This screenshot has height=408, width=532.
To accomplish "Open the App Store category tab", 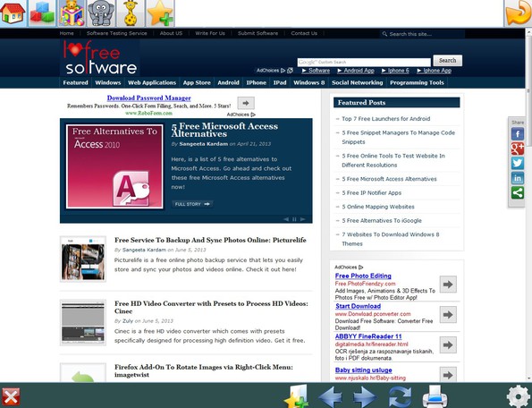I will (x=197, y=82).
